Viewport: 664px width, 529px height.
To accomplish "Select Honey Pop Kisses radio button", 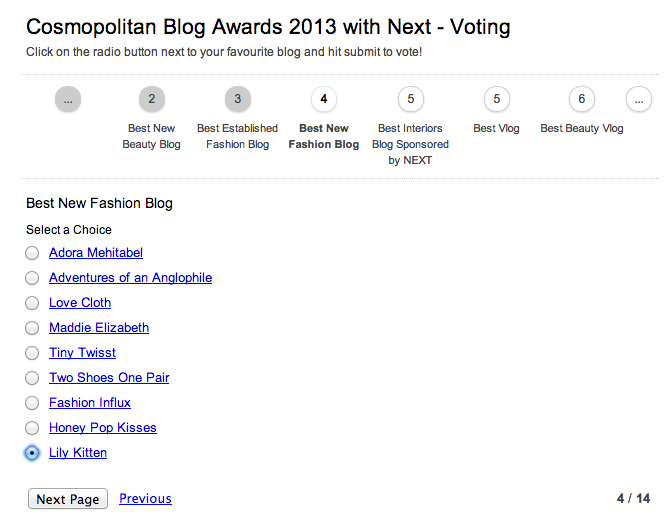I will (33, 428).
